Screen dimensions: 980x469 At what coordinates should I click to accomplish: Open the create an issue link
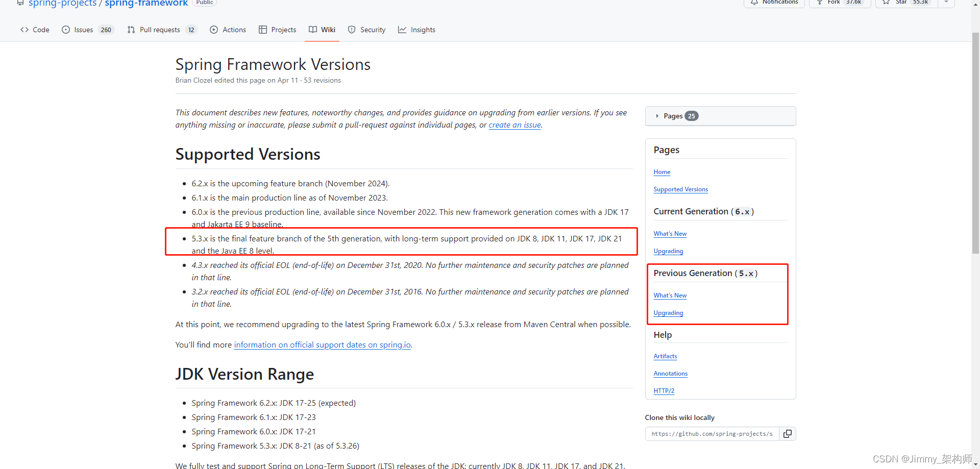tap(514, 125)
